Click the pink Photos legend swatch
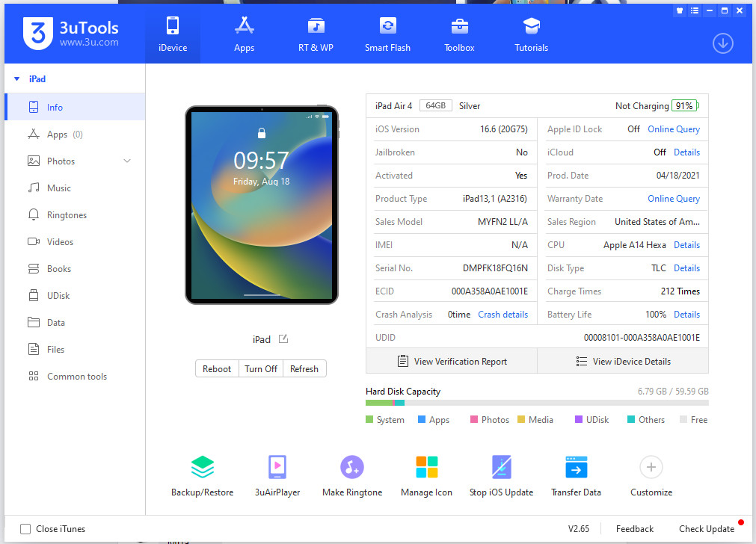Screen dimensions: 756x544 (474, 420)
